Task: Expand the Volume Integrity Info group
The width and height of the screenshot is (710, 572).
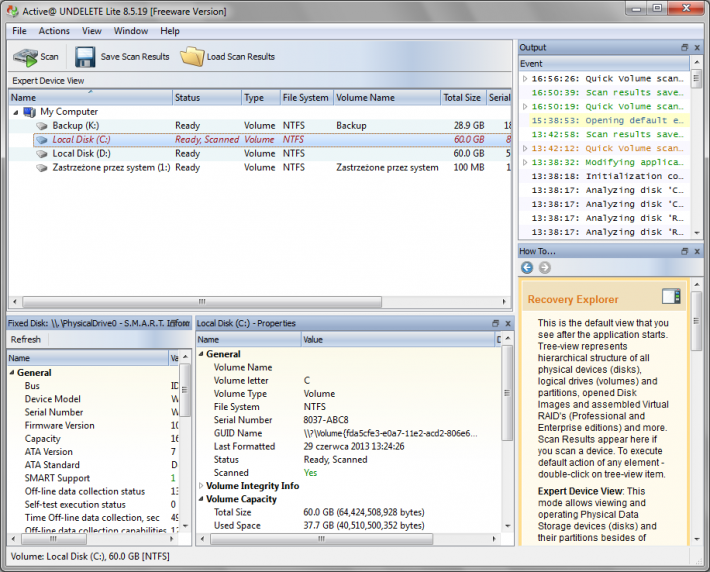Action: [x=201, y=486]
